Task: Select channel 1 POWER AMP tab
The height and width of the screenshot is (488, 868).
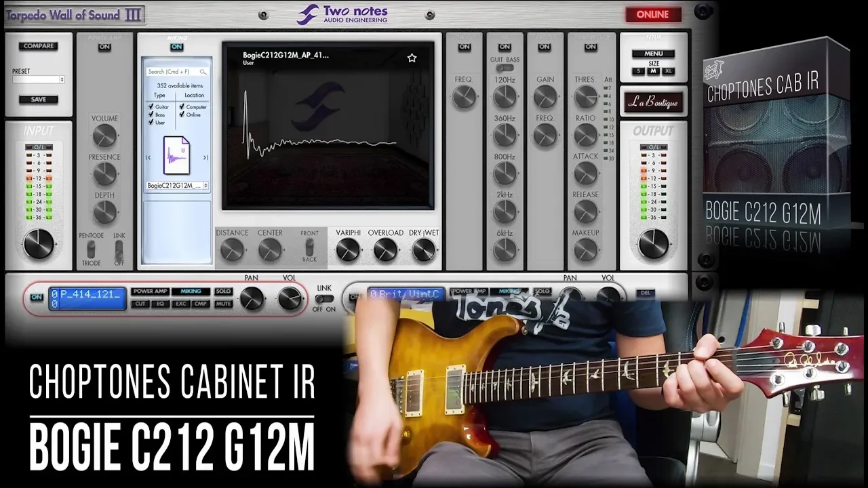Action: (150, 291)
